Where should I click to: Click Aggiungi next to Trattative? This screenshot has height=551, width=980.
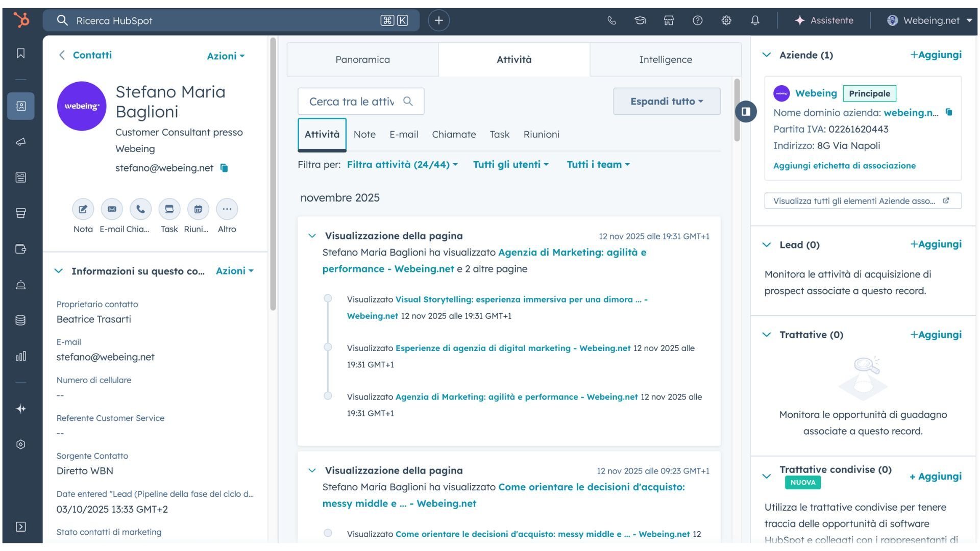[936, 335]
